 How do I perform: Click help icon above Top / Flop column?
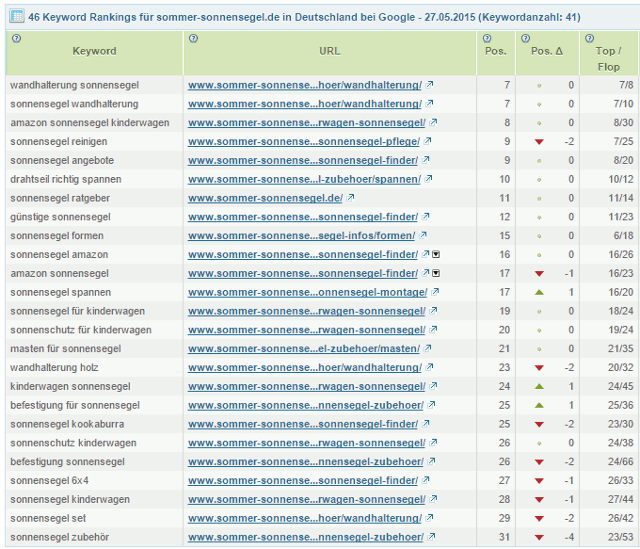pos(588,38)
